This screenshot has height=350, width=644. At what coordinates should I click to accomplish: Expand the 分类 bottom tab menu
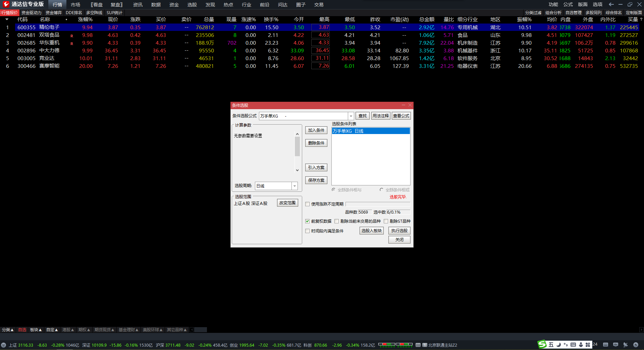(x=8, y=330)
